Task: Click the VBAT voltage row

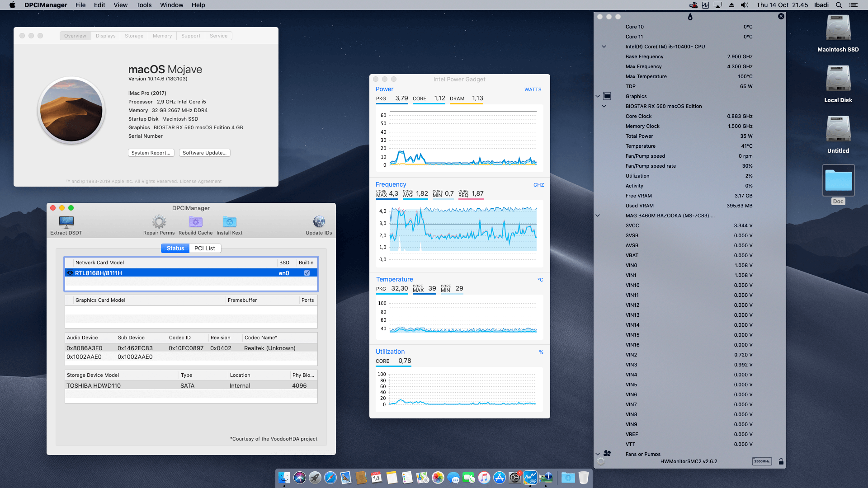Action: click(x=689, y=255)
